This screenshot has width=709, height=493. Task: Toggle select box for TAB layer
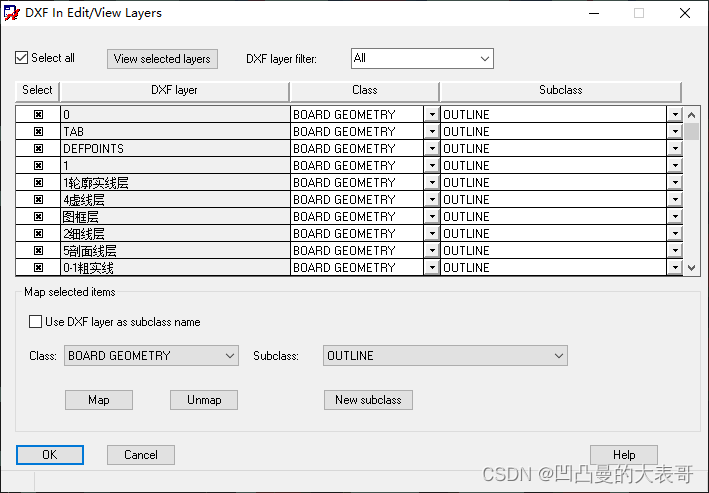[38, 132]
